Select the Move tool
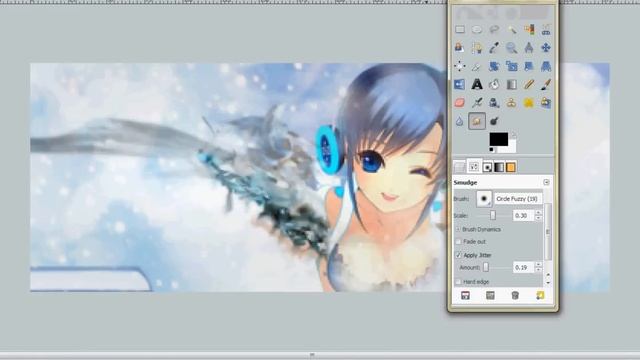Image resolution: width=640 pixels, height=360 pixels. click(x=546, y=48)
